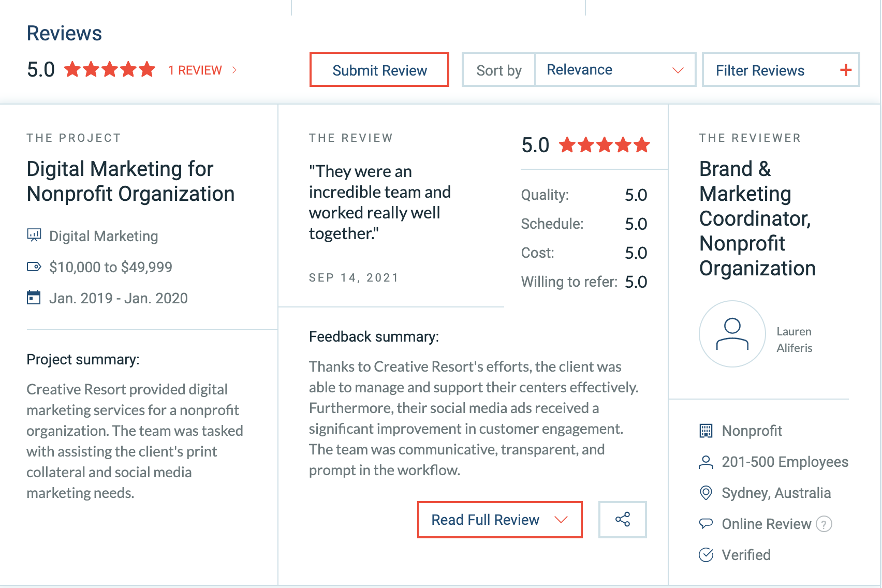The width and height of the screenshot is (882, 588).
Task: Select the Digital Marketing for Nonprofit Organization title
Action: click(x=130, y=181)
